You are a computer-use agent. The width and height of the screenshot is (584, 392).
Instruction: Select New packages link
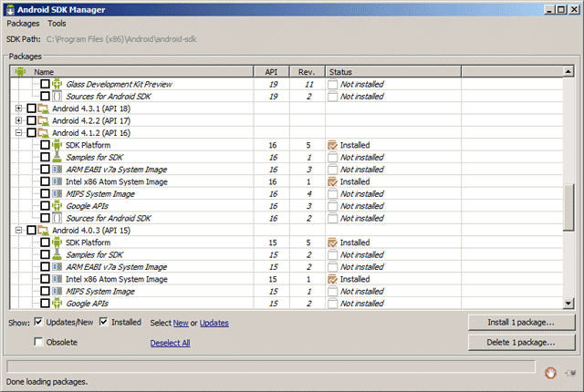pos(181,323)
